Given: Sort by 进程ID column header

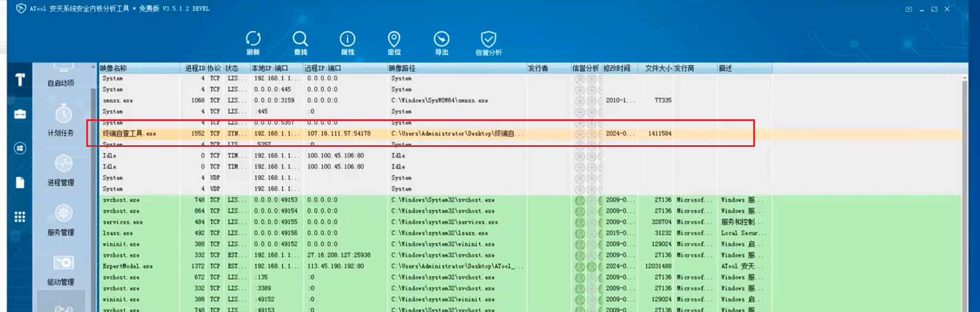Looking at the screenshot, I should [195, 68].
